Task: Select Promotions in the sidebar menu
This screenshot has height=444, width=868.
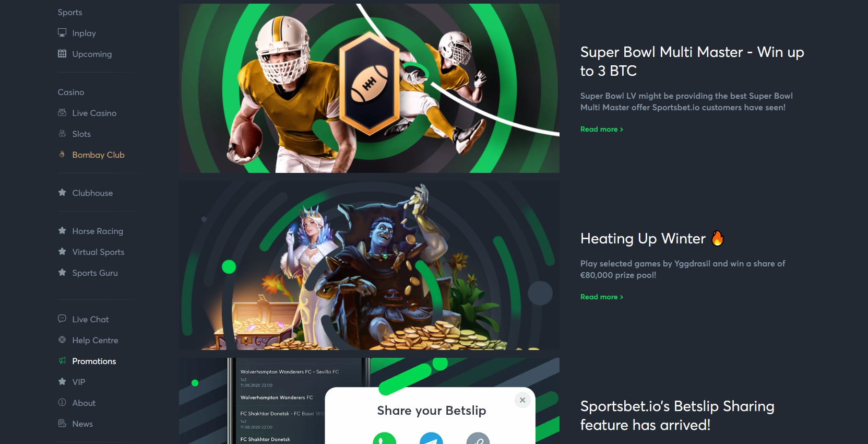Action: pos(94,361)
